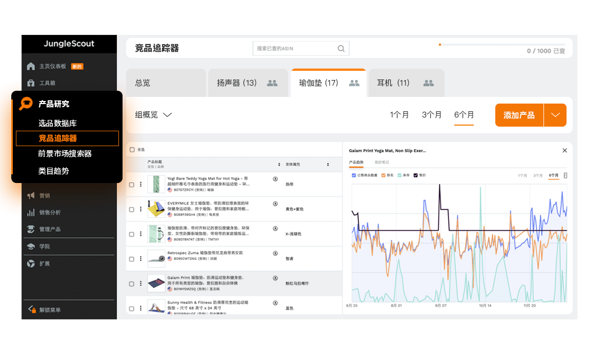Select checkbox for X-浅绿色 mat row
This screenshot has height=364, width=605.
coord(132,234)
